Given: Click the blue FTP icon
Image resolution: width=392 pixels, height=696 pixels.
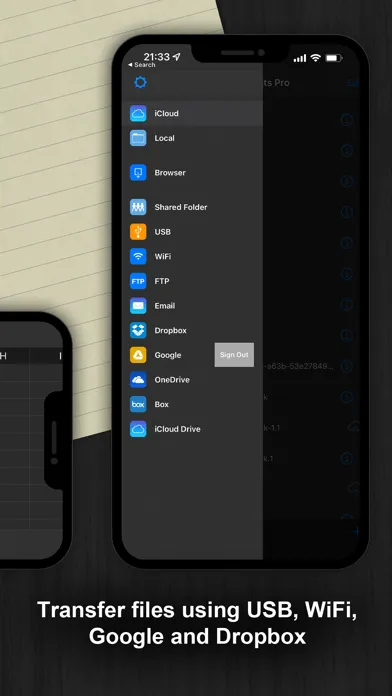Looking at the screenshot, I should [x=138, y=281].
